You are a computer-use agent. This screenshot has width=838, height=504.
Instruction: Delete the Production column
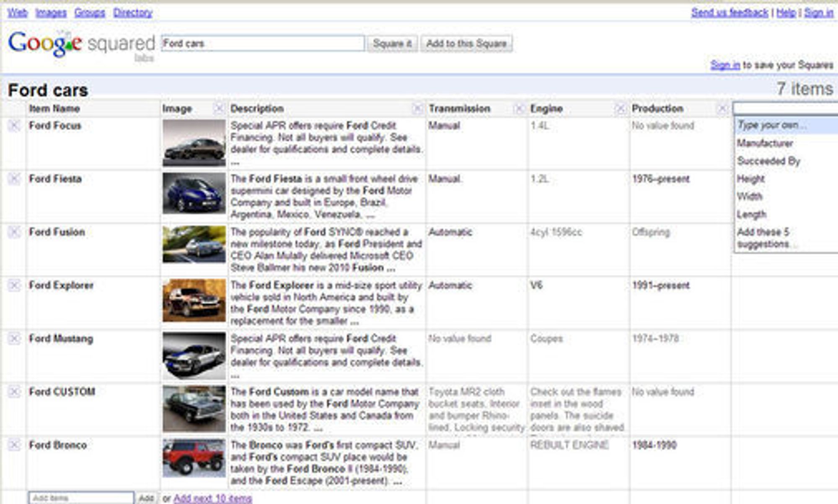[x=722, y=109]
